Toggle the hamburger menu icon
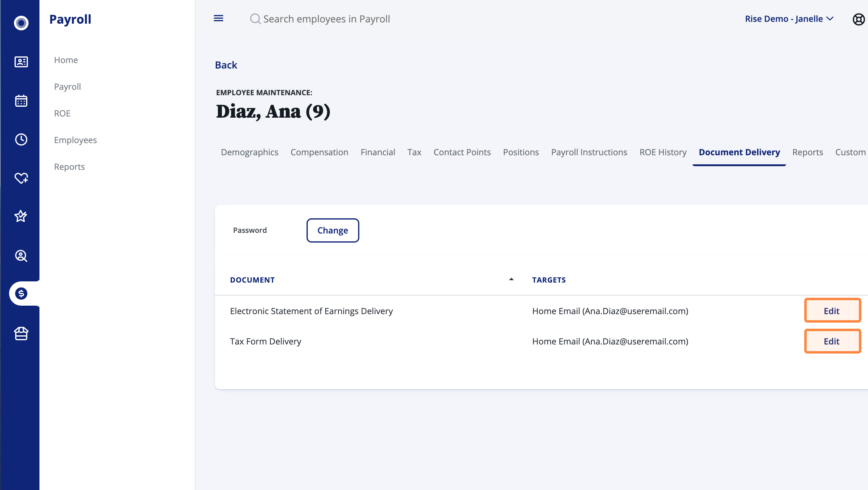Screen dimensions: 868x490 click(x=218, y=18)
